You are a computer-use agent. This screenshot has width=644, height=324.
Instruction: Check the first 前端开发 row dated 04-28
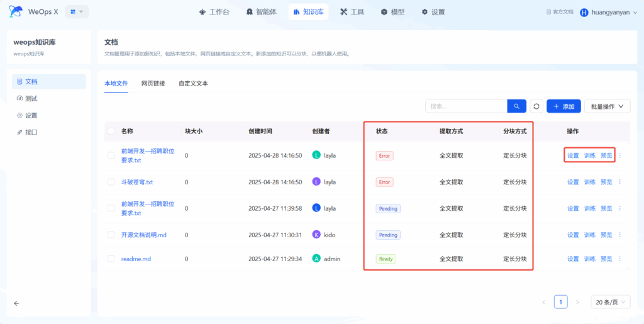[111, 155]
